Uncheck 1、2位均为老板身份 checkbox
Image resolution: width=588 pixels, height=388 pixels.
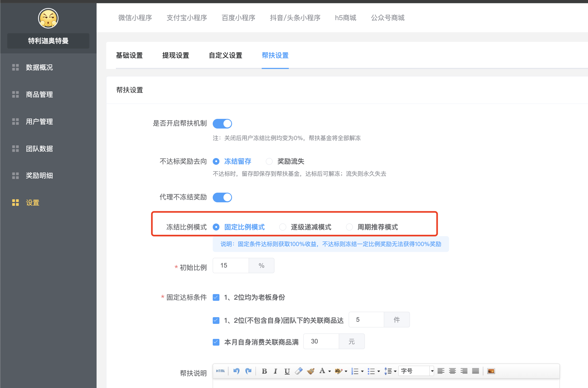(x=216, y=297)
